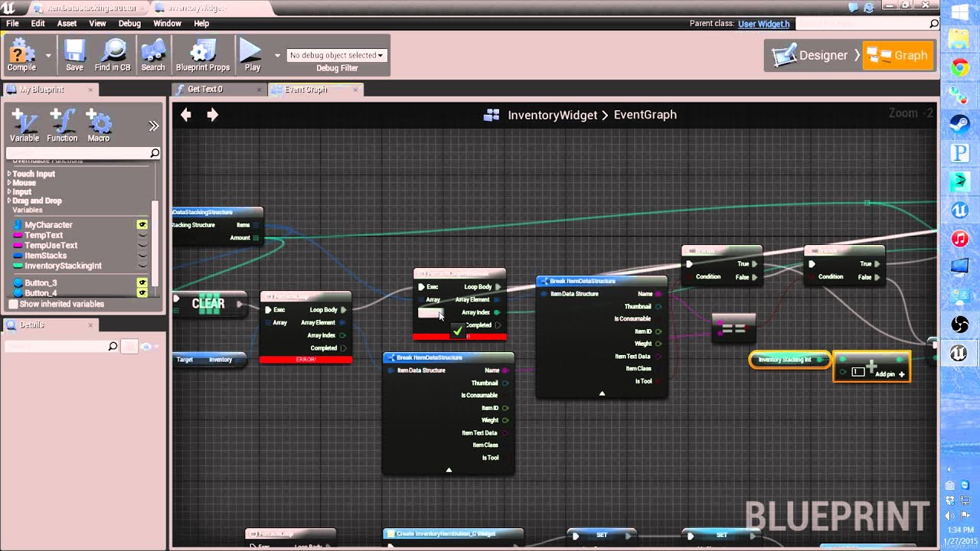This screenshot has height=551, width=980.
Task: Select the Event Graph tab
Action: (x=306, y=90)
